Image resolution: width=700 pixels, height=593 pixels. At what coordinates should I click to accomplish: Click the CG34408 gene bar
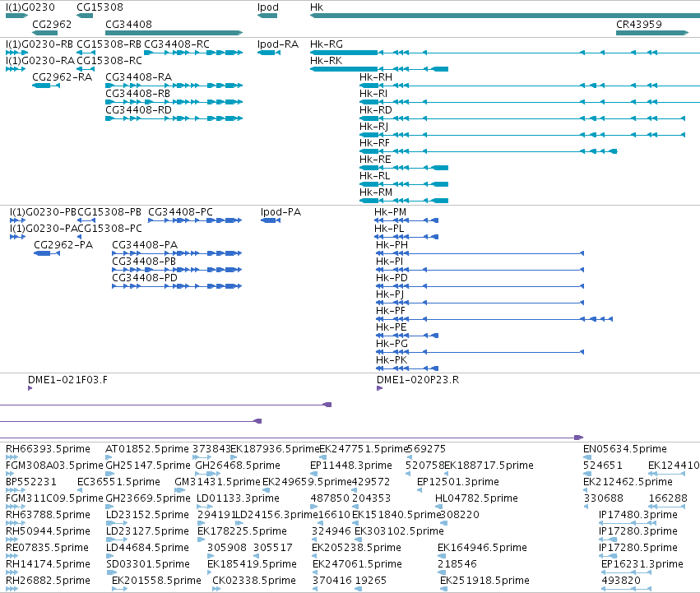(174, 33)
